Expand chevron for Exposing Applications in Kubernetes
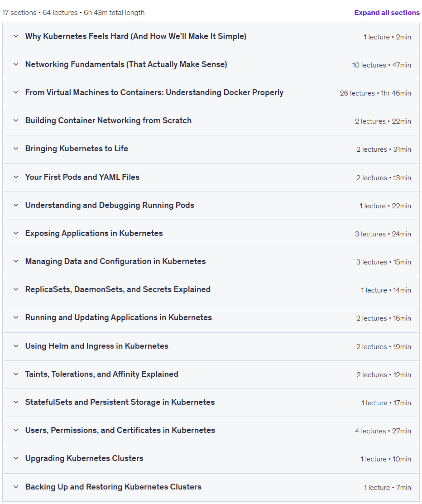422x504 pixels. tap(16, 233)
